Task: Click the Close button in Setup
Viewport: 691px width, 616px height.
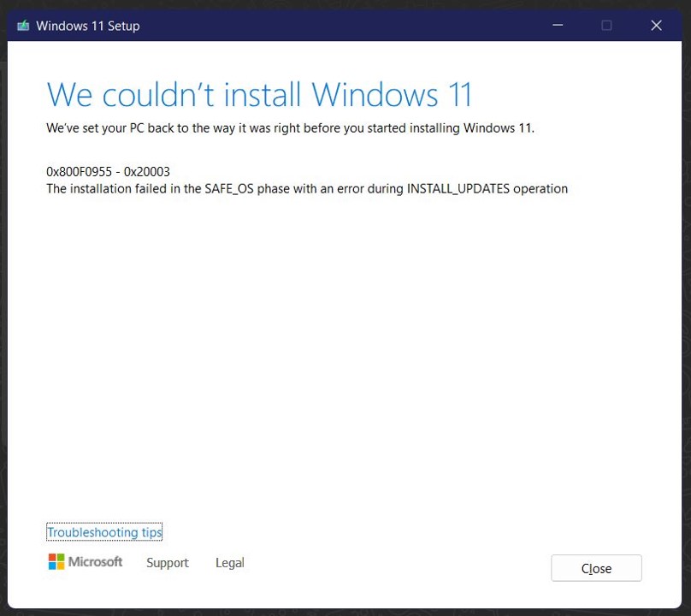Action: (x=596, y=568)
